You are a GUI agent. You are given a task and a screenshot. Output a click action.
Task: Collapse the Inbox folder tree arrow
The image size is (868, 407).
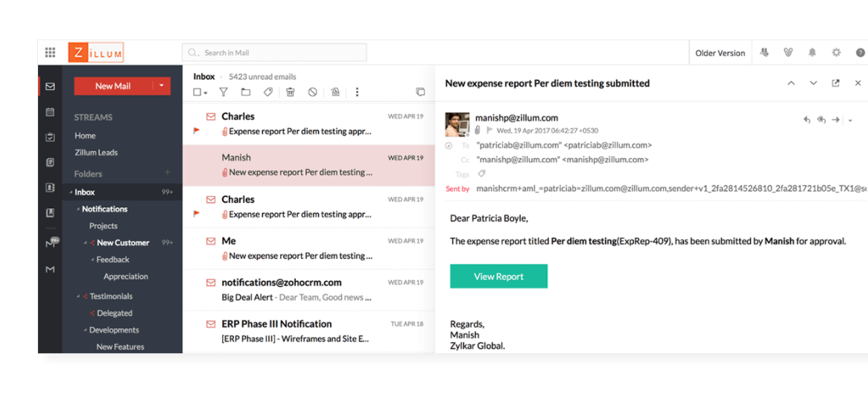(71, 192)
